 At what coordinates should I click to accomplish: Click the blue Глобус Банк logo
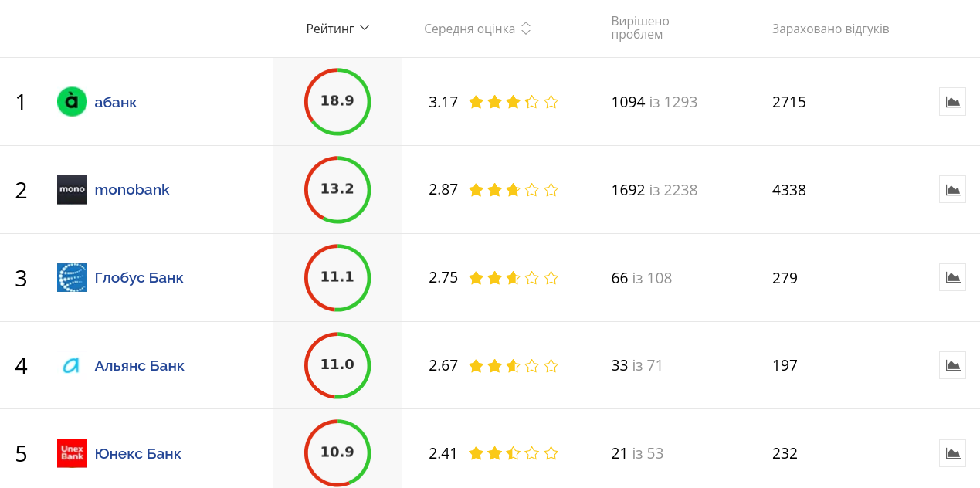point(72,277)
